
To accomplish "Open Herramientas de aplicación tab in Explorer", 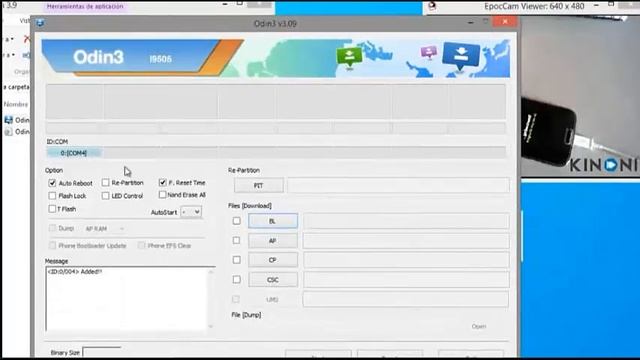I will click(85, 7).
